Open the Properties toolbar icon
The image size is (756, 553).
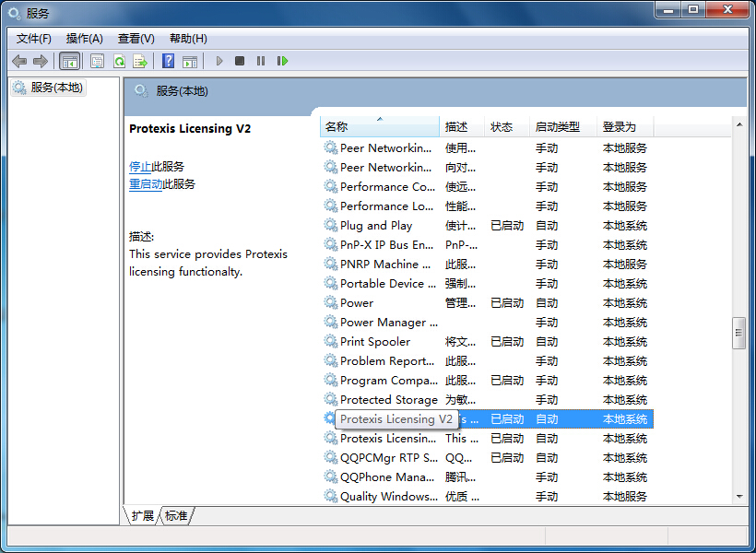98,61
